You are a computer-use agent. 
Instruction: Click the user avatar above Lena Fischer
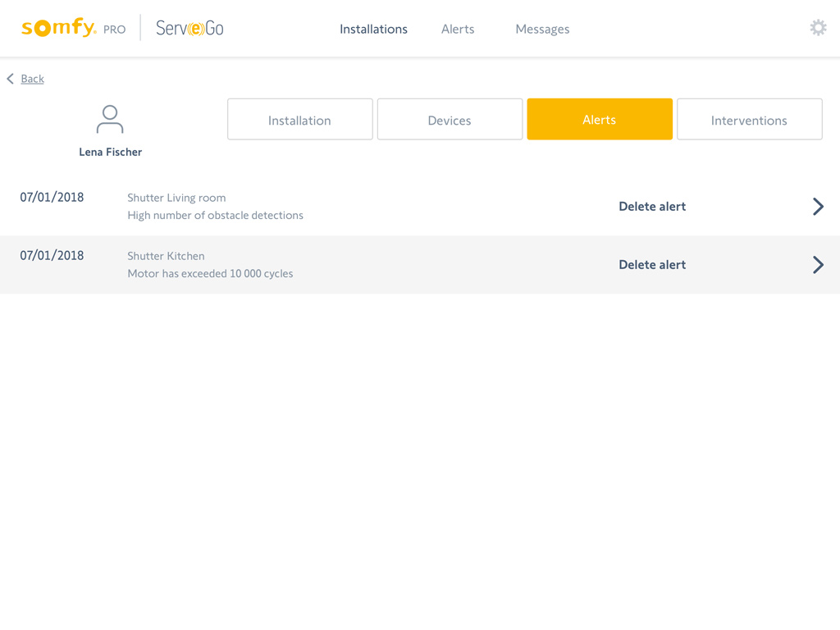[x=110, y=119]
